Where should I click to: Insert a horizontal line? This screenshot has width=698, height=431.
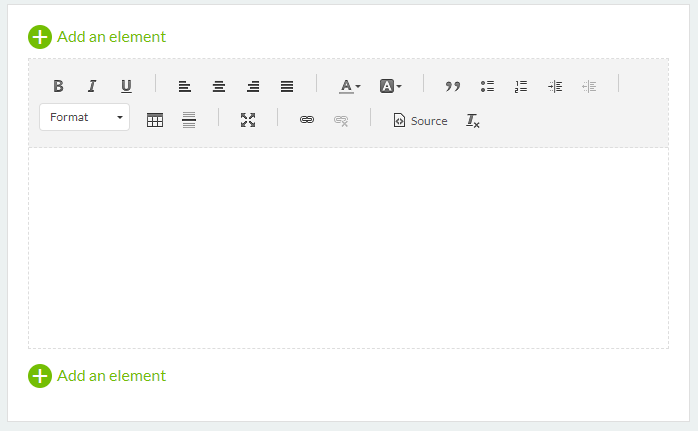[x=189, y=120]
